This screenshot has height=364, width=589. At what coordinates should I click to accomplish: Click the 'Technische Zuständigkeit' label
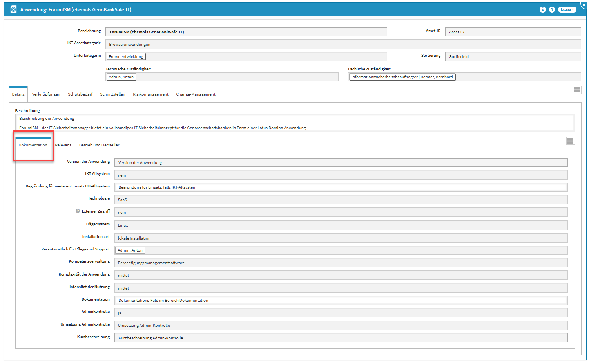tap(128, 69)
